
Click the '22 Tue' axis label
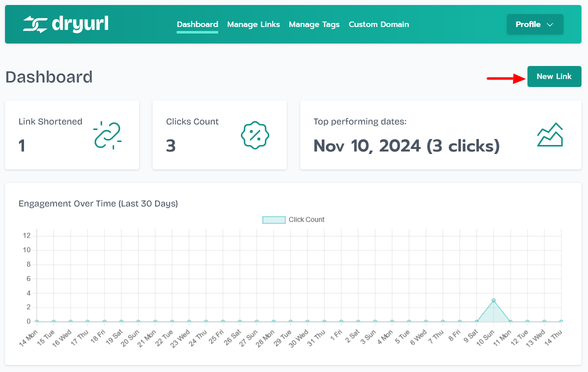point(164,338)
